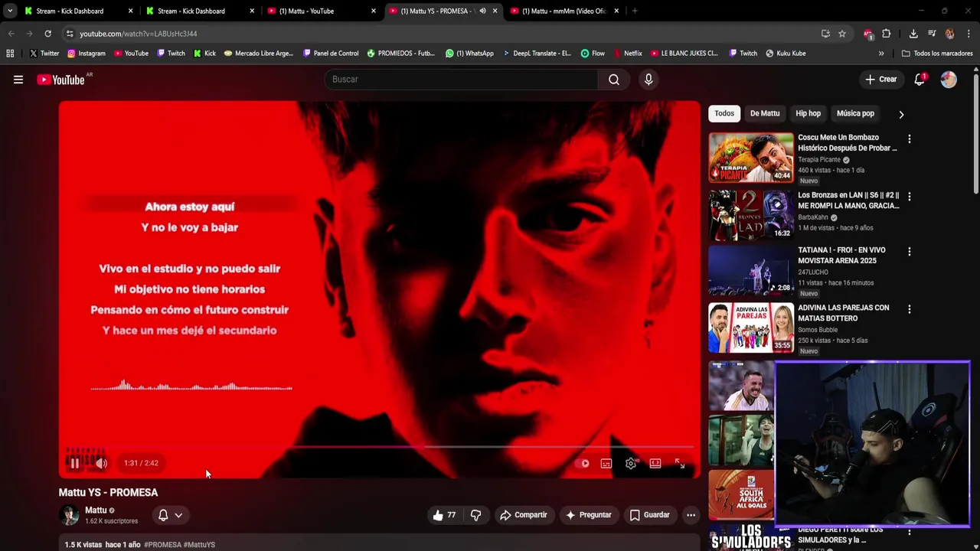980x551 pixels.
Task: Pause the video with the player pause button
Action: tap(74, 463)
